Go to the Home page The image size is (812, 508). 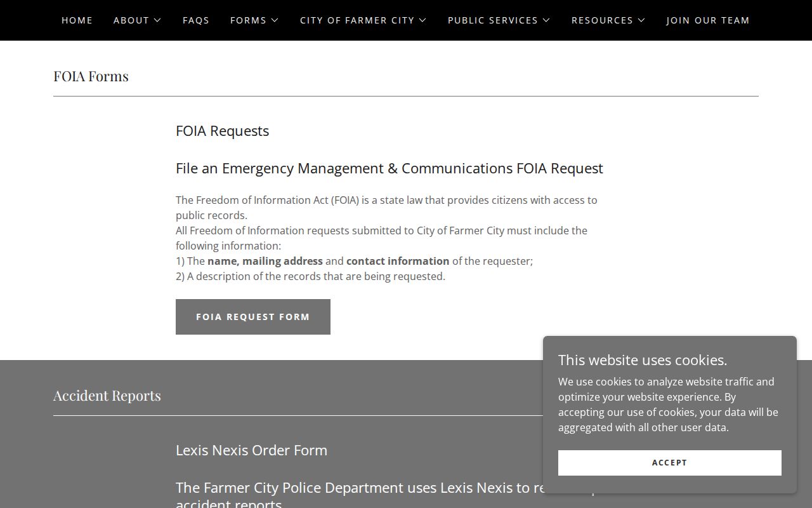pyautogui.click(x=77, y=20)
